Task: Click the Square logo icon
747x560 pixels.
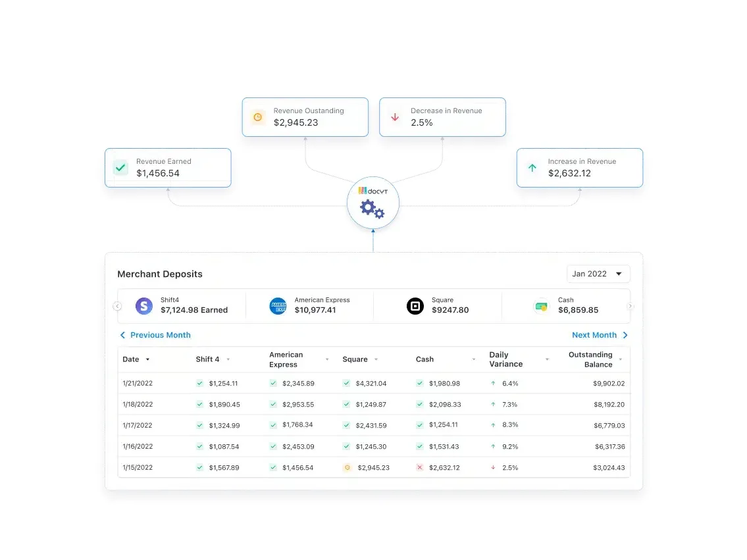Action: click(x=415, y=306)
